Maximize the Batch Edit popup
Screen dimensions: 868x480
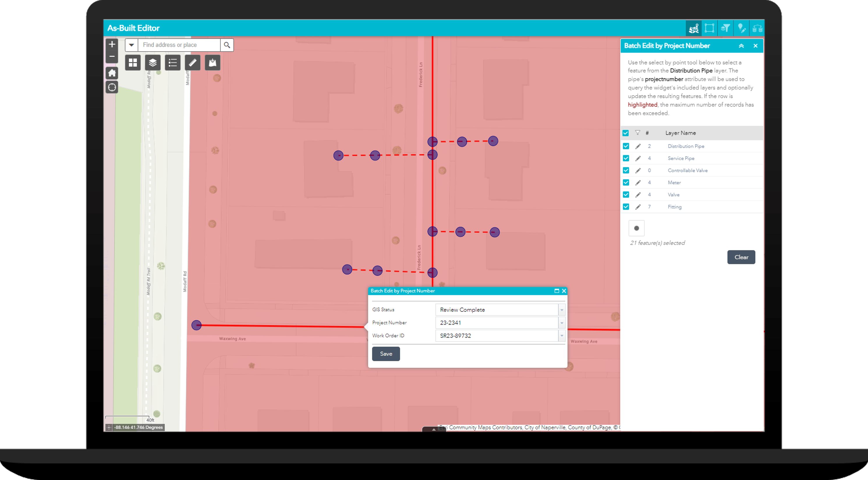557,291
